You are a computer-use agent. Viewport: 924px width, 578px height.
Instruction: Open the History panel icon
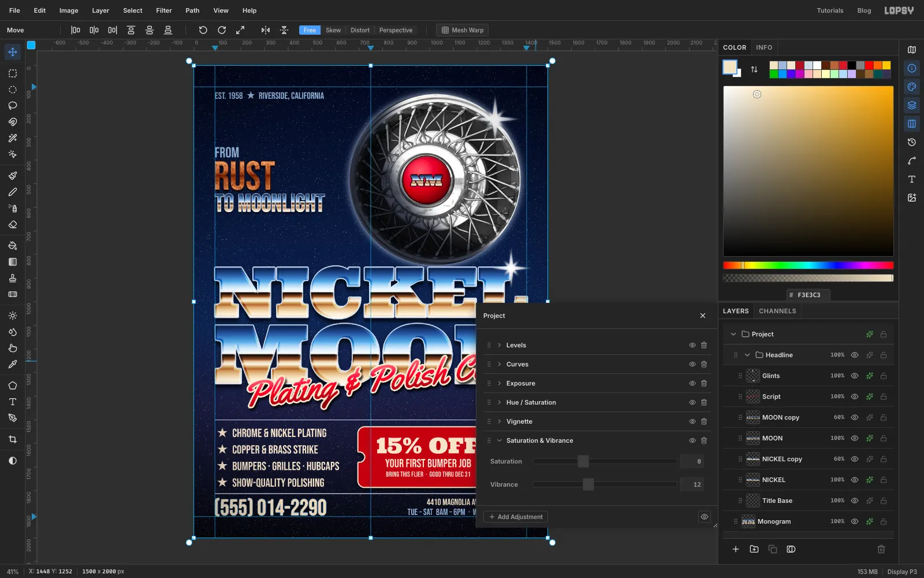912,142
